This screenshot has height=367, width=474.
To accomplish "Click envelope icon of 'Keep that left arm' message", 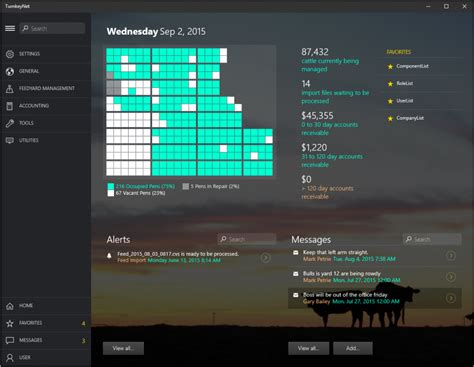I will [x=296, y=253].
